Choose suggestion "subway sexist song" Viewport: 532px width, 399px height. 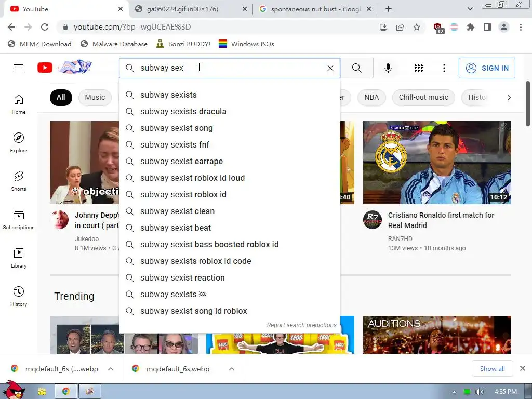point(229,128)
